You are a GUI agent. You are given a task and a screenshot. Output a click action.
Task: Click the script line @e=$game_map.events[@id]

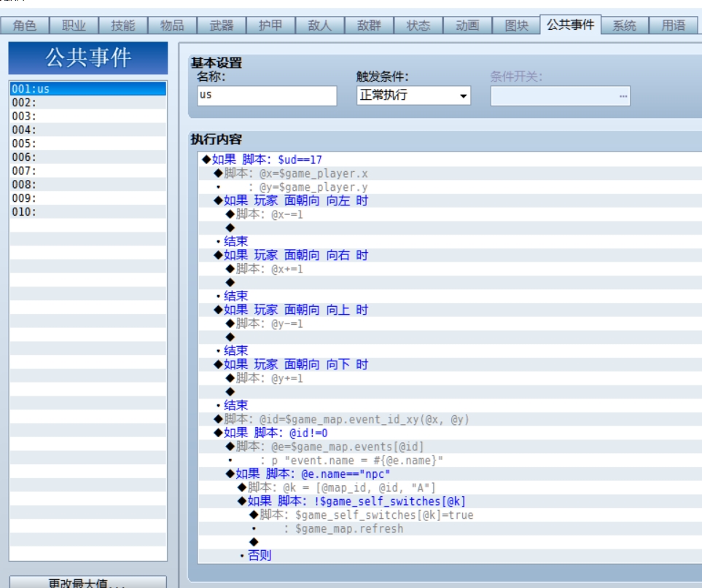click(450, 447)
